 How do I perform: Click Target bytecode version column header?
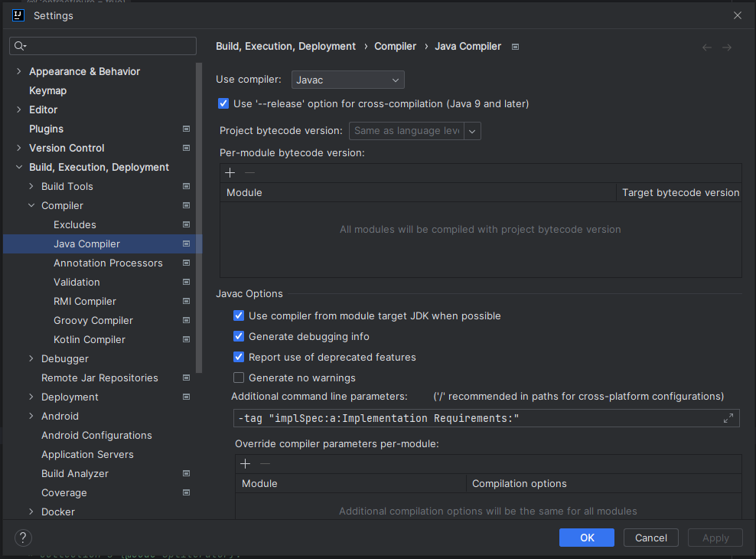pyautogui.click(x=680, y=192)
